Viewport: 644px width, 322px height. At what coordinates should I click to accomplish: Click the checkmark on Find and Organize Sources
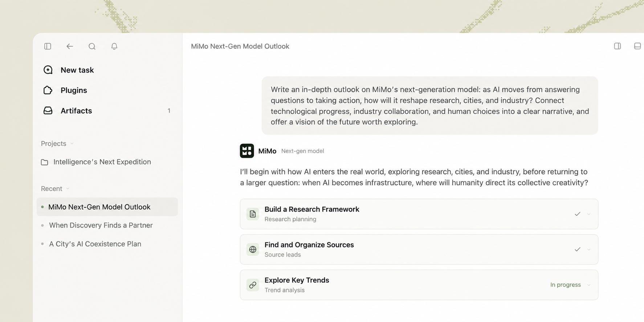pyautogui.click(x=577, y=249)
